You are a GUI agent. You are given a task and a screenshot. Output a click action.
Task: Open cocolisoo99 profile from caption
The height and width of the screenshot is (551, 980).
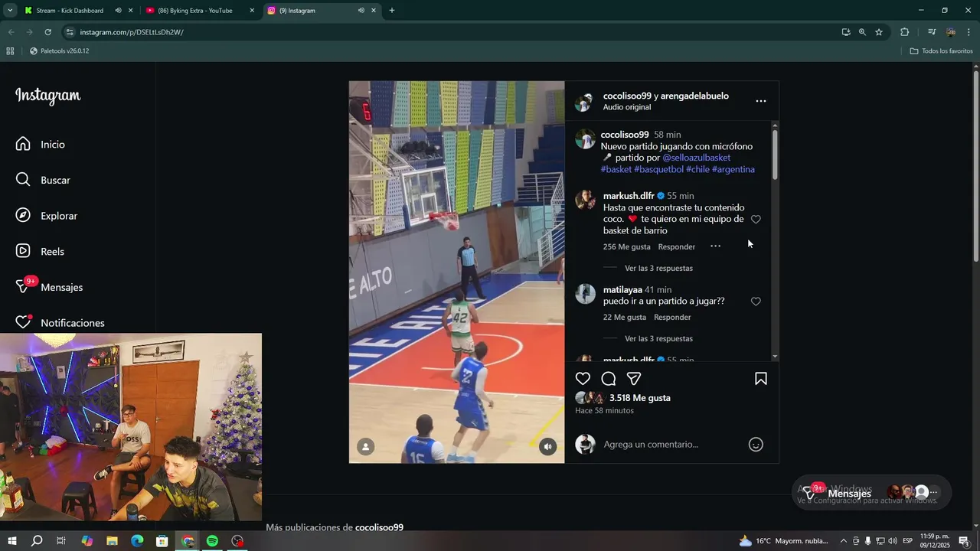[625, 135]
